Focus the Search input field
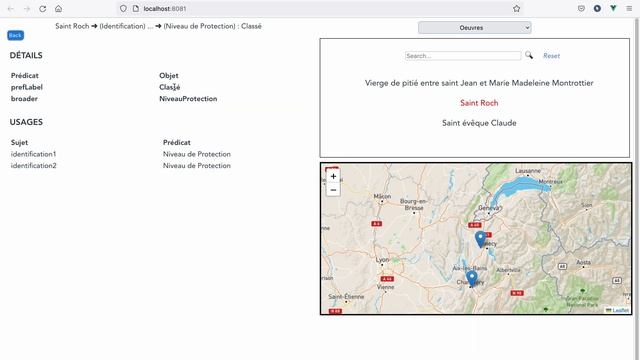Viewport: 640px width, 360px height. click(463, 56)
